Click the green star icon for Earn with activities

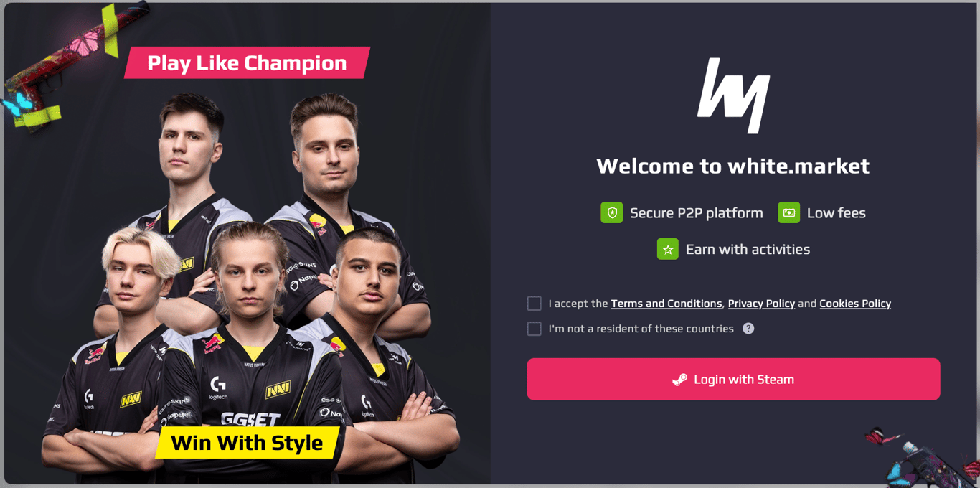point(667,249)
